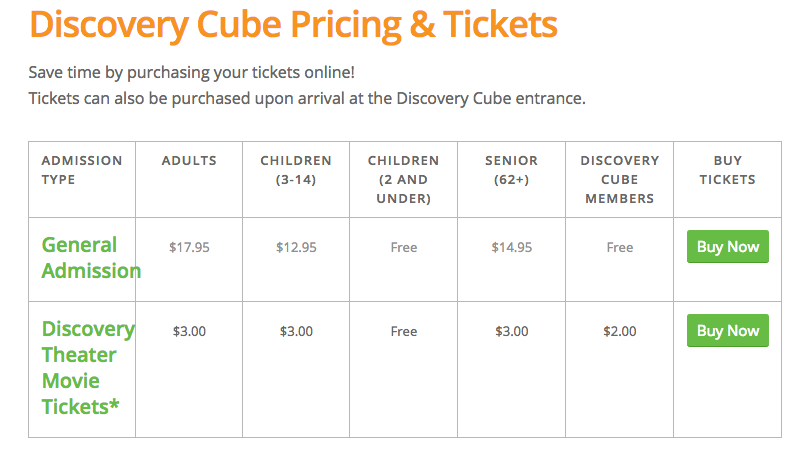Click the $14.95 senior admission price
Screen dimensions: 801x465
511,247
